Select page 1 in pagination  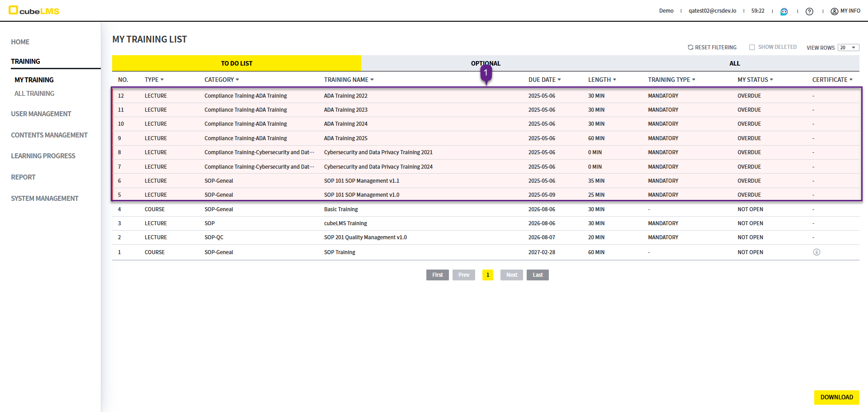pyautogui.click(x=487, y=275)
